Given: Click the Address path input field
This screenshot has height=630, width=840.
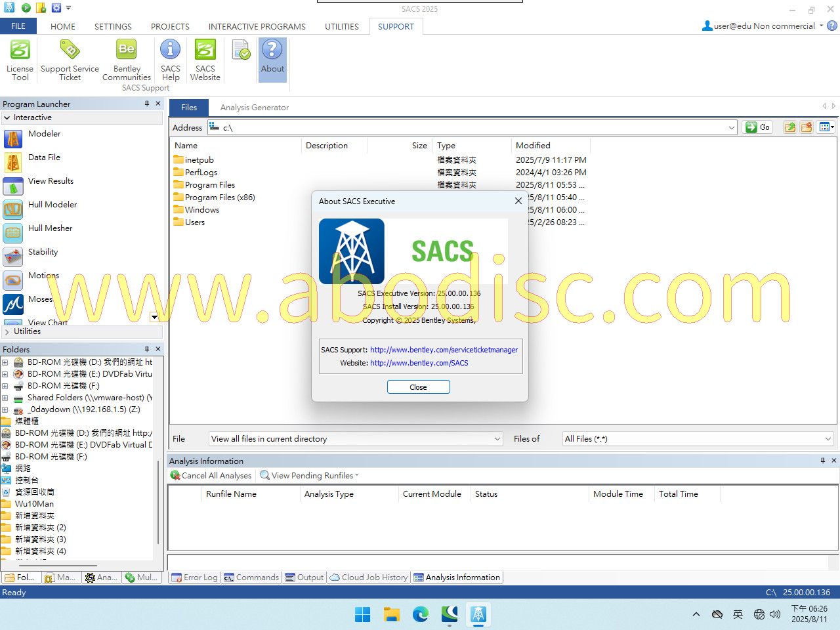Looking at the screenshot, I should (472, 127).
